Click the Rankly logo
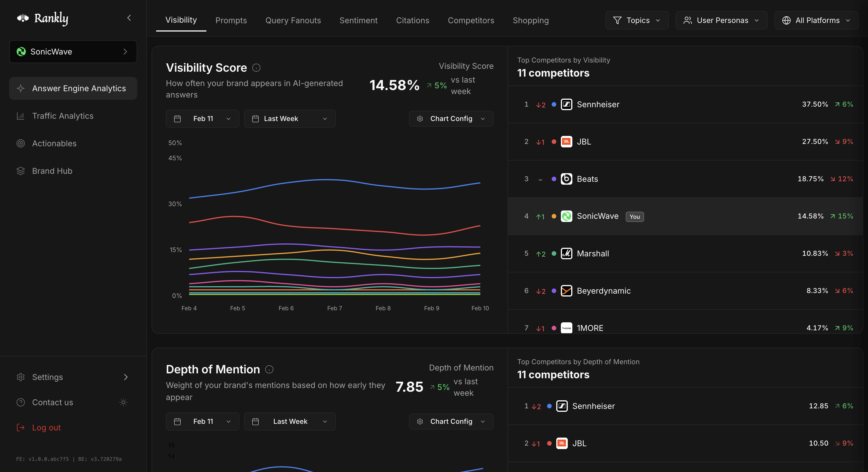Image resolution: width=868 pixels, height=472 pixels. coord(42,19)
